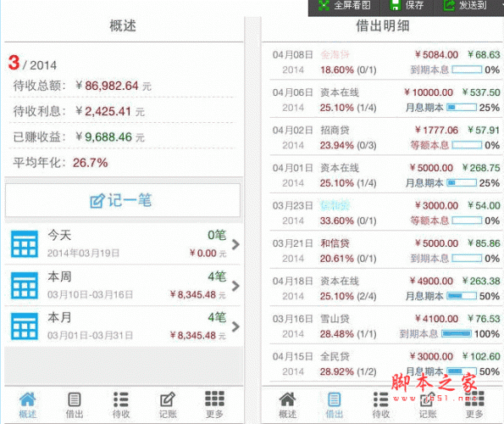Click the 发送到 share button in toolbar
504x424 pixels.
pos(465,5)
